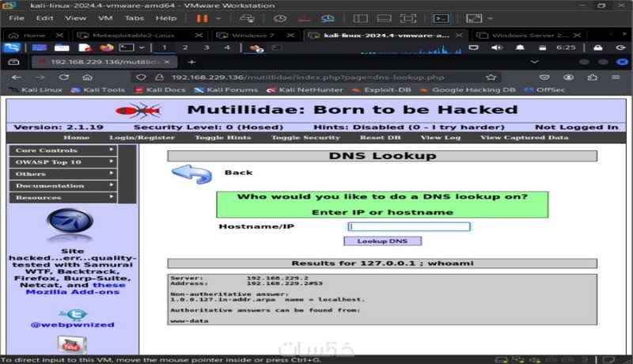Open the VMware Edit menu
Screen dimensions: 633x364
click(44, 18)
